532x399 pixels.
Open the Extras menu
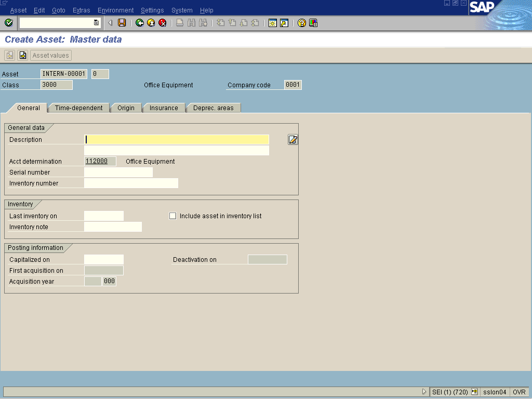81,10
